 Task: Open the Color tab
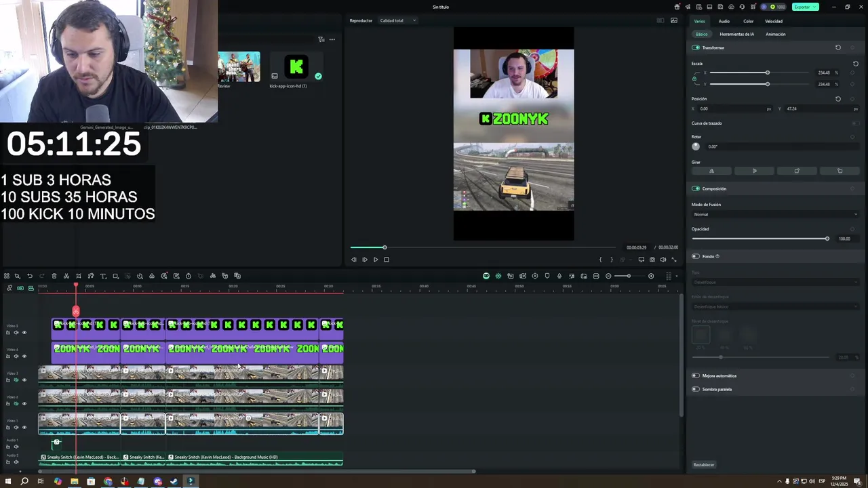coord(748,21)
